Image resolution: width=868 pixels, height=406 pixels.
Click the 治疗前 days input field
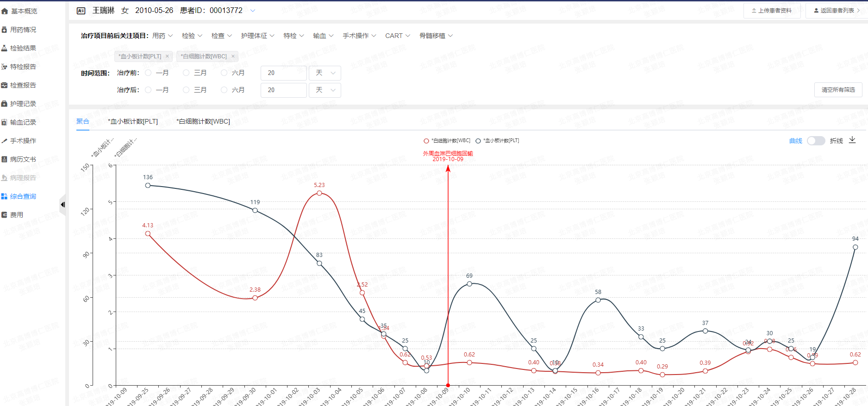pos(284,73)
